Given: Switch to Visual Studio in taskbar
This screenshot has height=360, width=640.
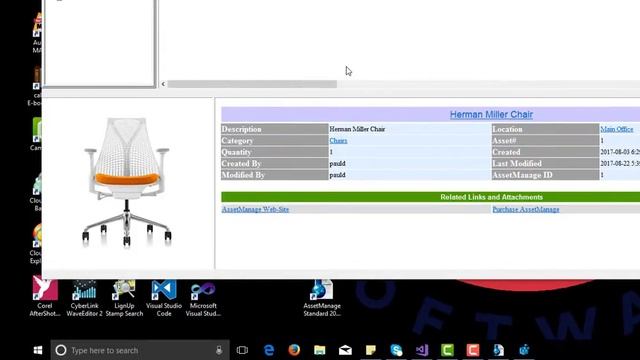Looking at the screenshot, I should 422,350.
